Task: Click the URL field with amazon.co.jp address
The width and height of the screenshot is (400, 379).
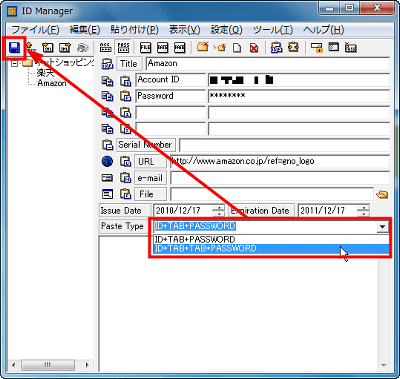Action: coord(280,162)
